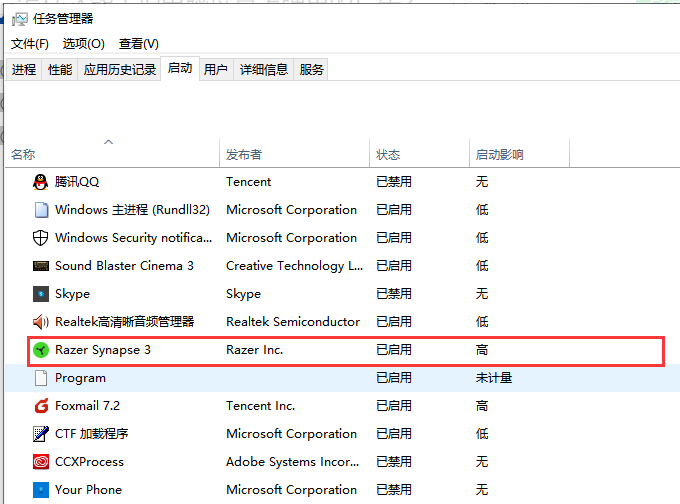The height and width of the screenshot is (504, 680).
Task: Sort by the 启动影响 column header
Action: click(x=500, y=155)
